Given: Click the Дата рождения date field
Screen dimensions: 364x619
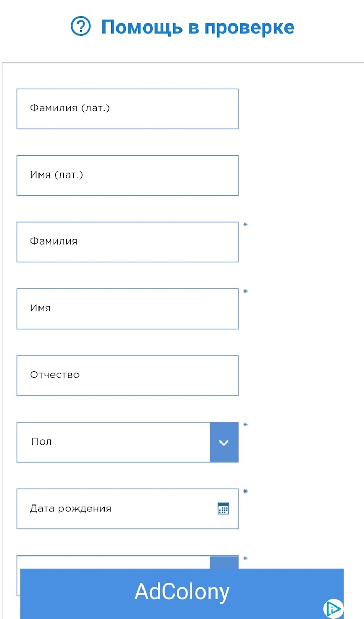Looking at the screenshot, I should [x=127, y=509].
